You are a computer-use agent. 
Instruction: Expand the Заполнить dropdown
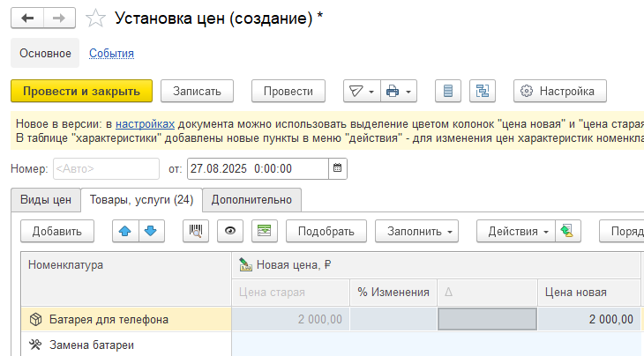point(416,231)
